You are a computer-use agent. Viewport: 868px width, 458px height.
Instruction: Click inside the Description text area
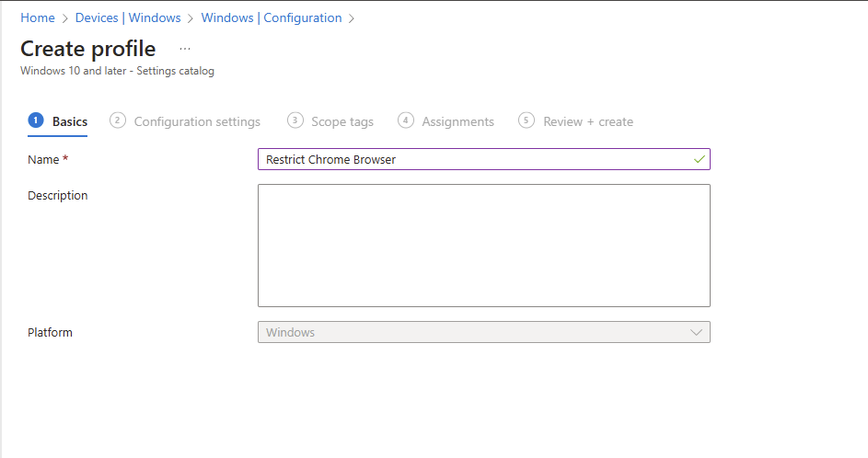coord(483,245)
